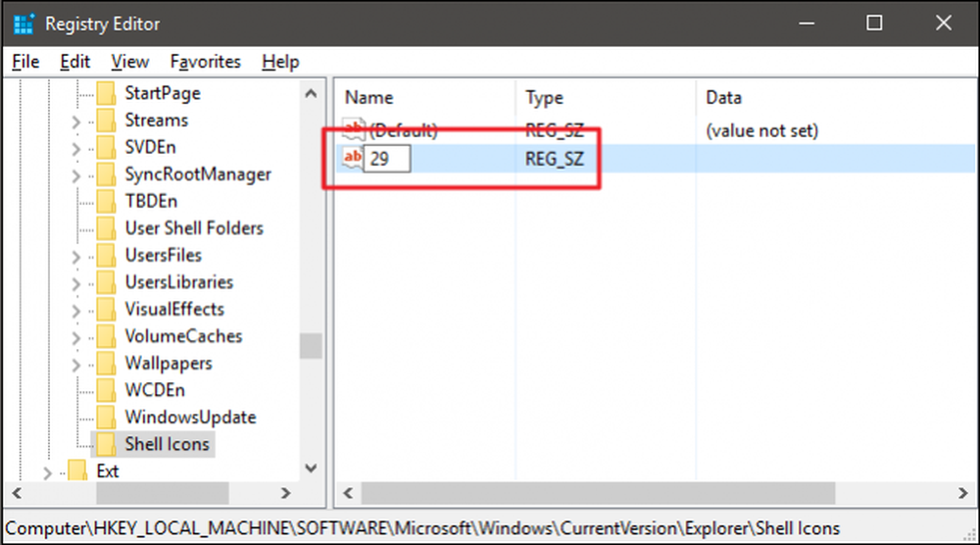980x545 pixels.
Task: Click the tree pane scroll right arrow
Action: tap(285, 493)
